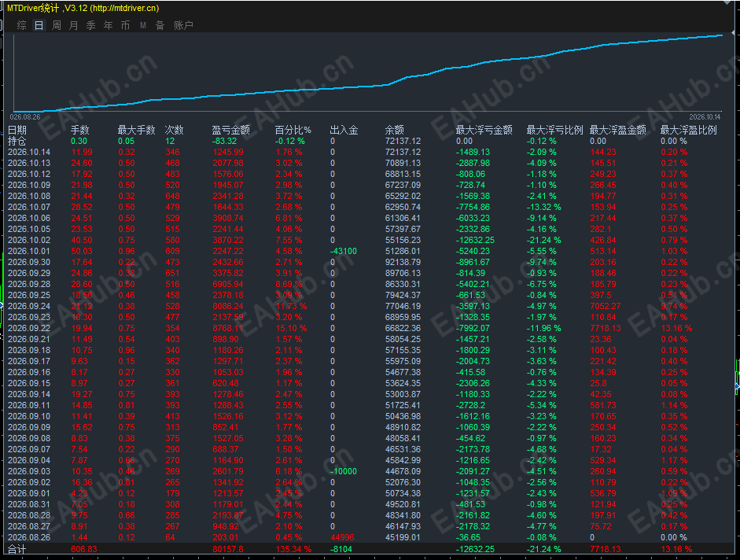This screenshot has width=740, height=560.
Task: Click the -43100 withdrawal value
Action: (x=344, y=251)
